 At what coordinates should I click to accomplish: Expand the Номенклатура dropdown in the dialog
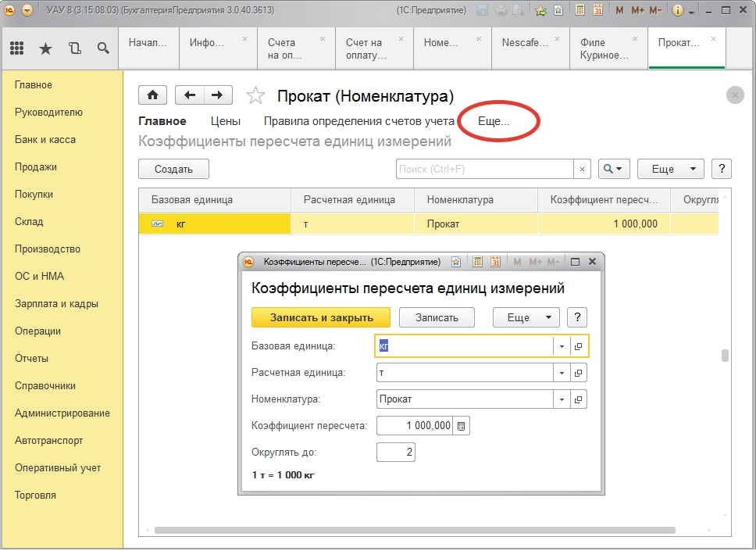[x=562, y=399]
